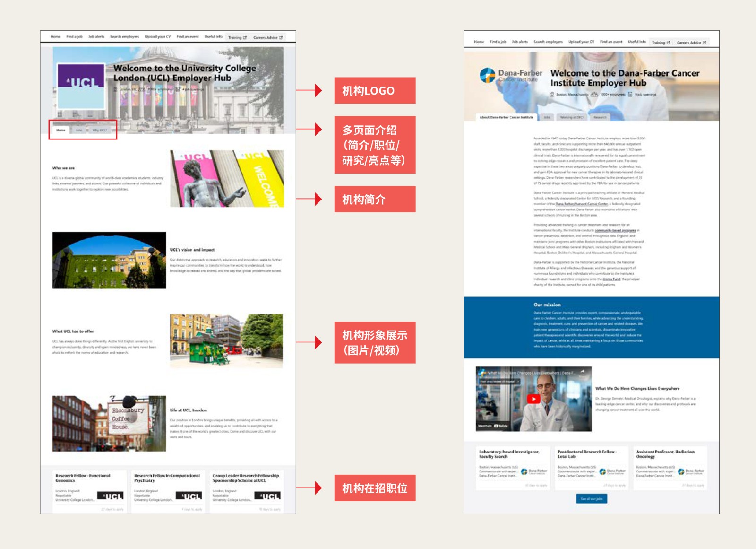
Task: Click the location pin icon beside Boston, Massachusetts
Action: point(552,94)
